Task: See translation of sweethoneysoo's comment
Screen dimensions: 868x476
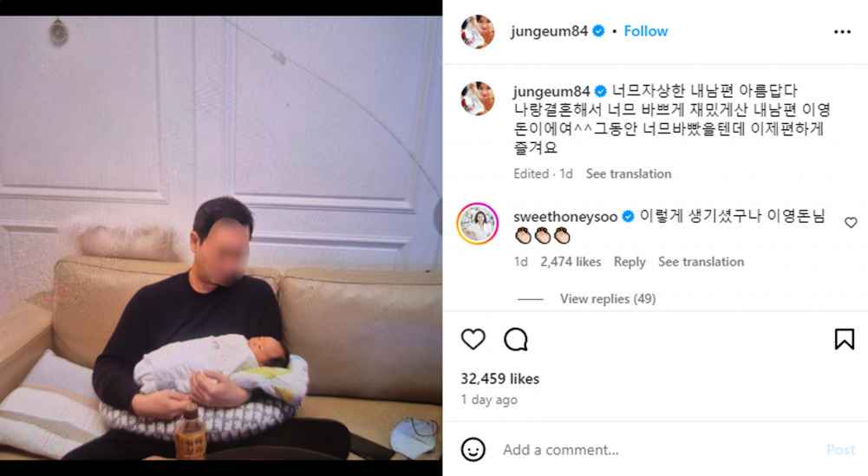Action: (x=701, y=262)
